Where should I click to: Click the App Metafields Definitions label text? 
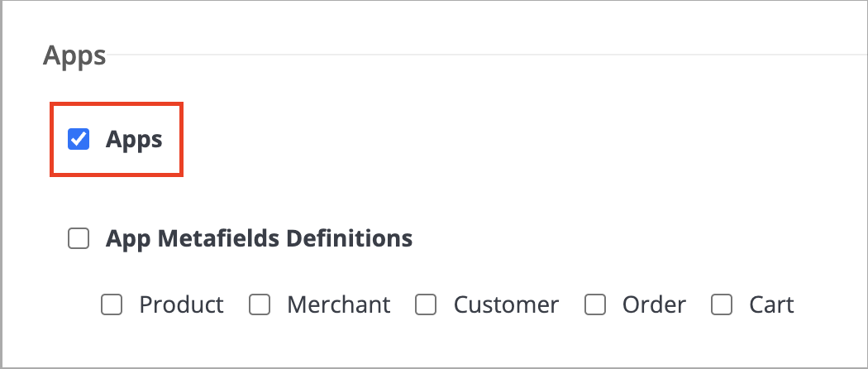(259, 239)
